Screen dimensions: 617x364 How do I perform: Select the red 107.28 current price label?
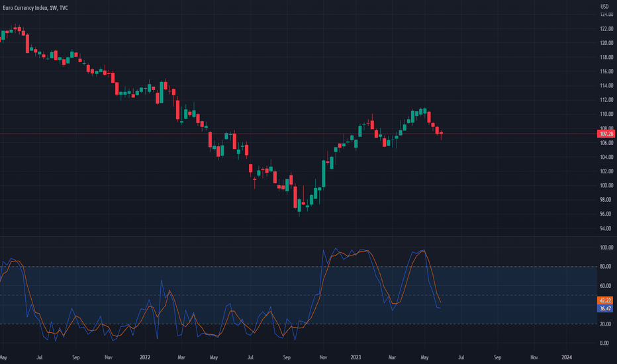click(x=606, y=134)
